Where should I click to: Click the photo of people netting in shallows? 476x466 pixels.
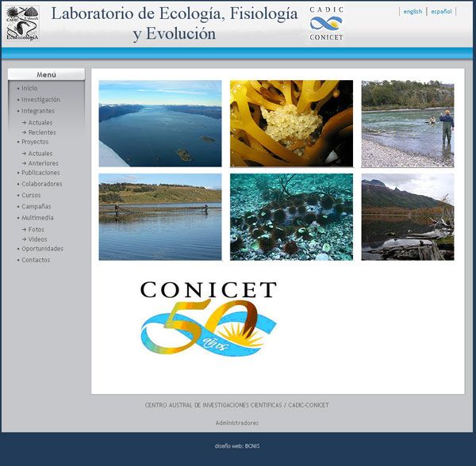[160, 217]
